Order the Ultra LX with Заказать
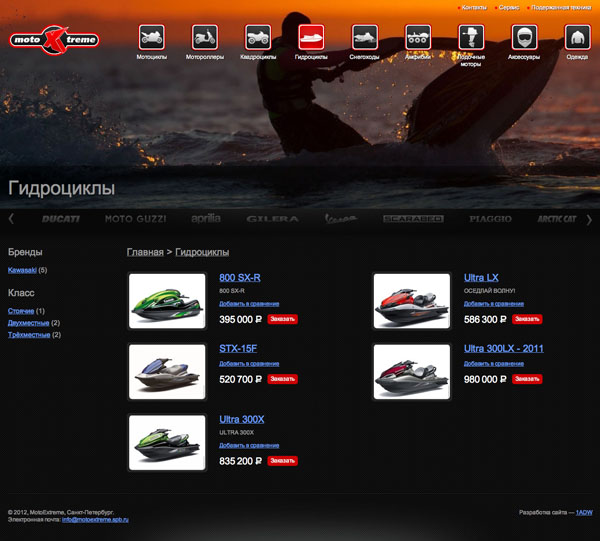Image resolution: width=600 pixels, height=541 pixels. click(x=527, y=319)
